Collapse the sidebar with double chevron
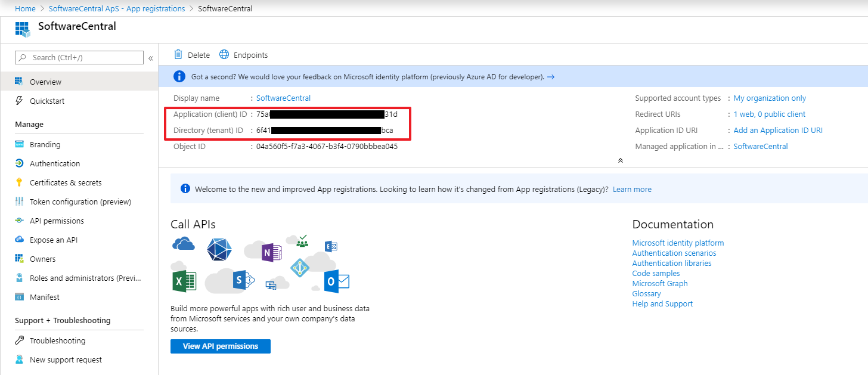 pyautogui.click(x=151, y=58)
